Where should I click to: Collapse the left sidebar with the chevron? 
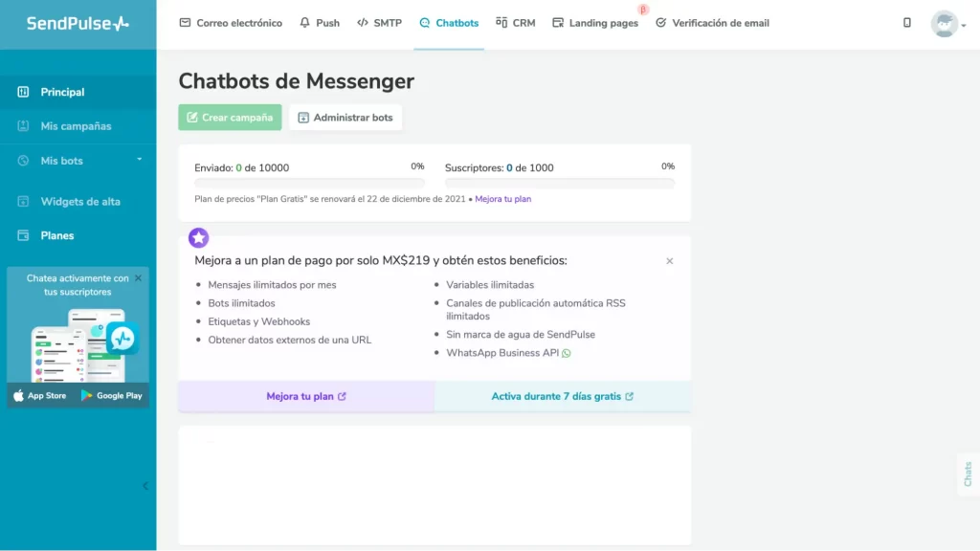pos(145,486)
